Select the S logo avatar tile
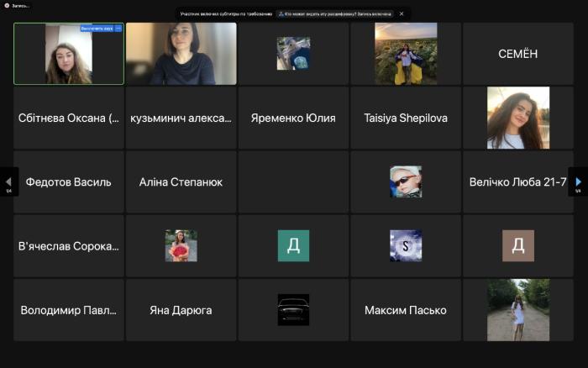588x368 pixels. pyautogui.click(x=406, y=246)
